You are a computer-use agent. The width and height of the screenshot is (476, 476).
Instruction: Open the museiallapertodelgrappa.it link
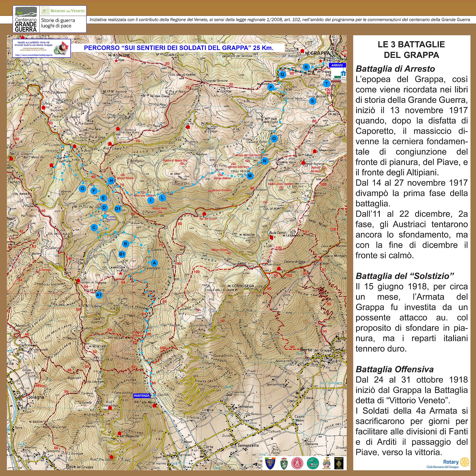pos(34,56)
